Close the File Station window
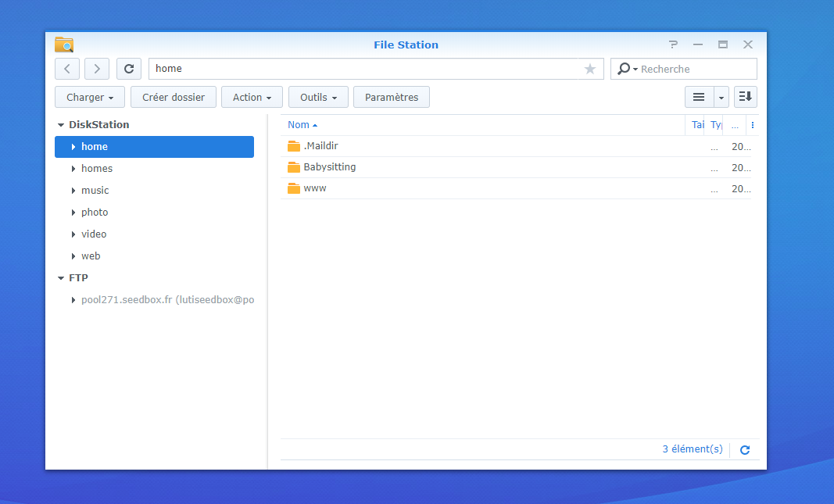This screenshot has height=504, width=834. point(748,45)
